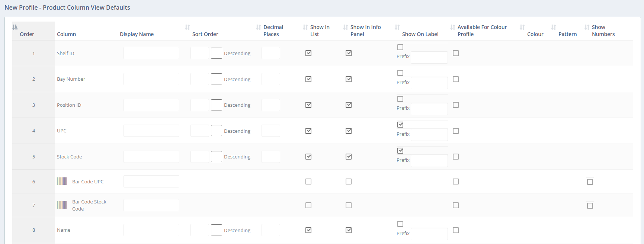Select the Position ID column name
The image size is (644, 244).
pos(69,105)
